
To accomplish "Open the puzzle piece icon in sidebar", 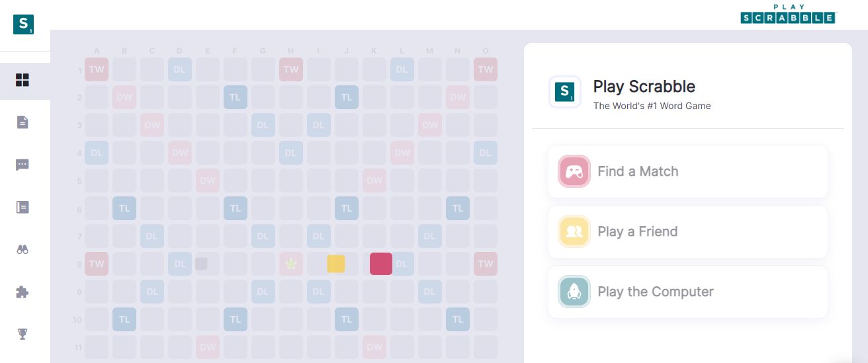I will 22,292.
